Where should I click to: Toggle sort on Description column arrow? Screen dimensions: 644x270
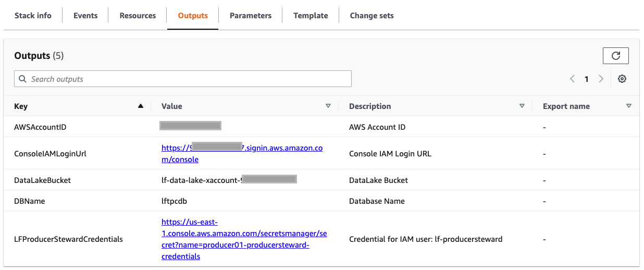pyautogui.click(x=522, y=106)
